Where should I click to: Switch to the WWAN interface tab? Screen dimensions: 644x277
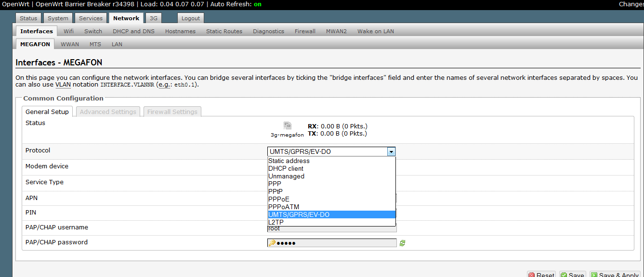coord(70,44)
